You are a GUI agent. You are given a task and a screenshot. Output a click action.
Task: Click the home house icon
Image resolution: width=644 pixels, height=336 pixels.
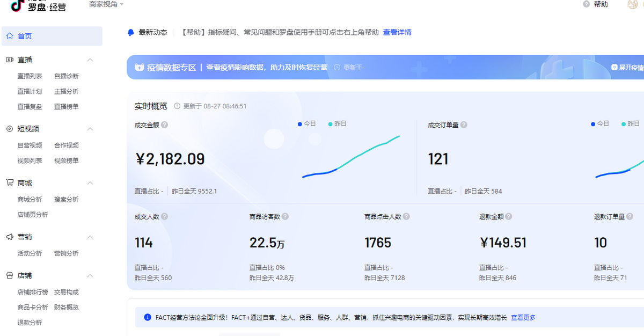coord(10,36)
